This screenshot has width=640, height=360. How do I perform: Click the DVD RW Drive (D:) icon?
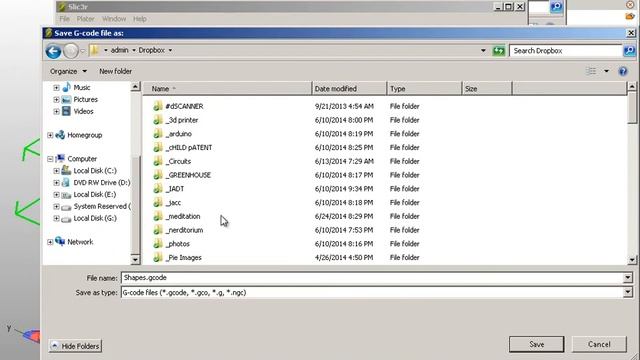coord(66,182)
